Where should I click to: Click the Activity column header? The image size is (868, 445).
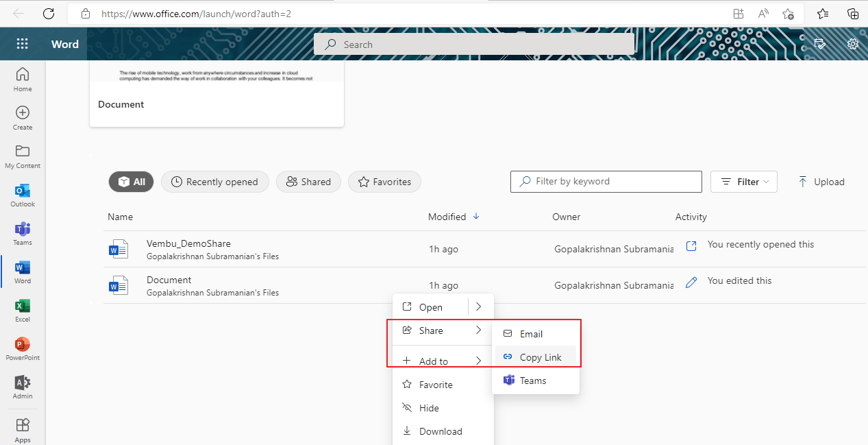click(691, 217)
